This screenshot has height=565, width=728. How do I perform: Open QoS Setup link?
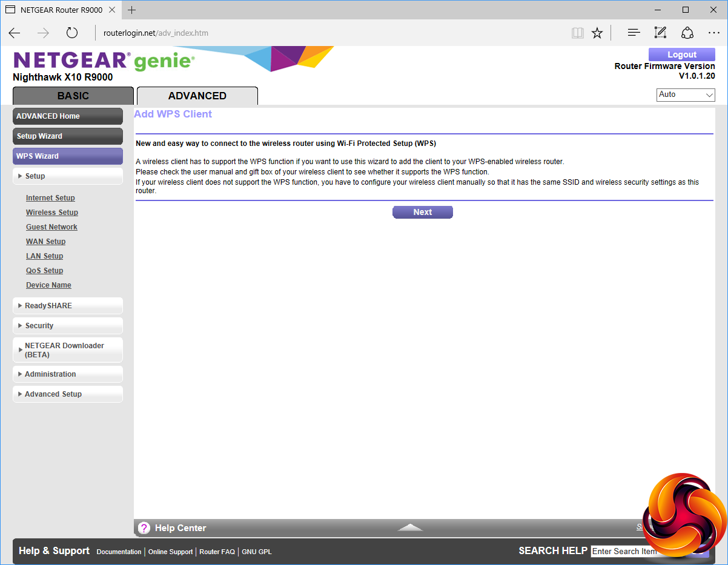coord(44,271)
